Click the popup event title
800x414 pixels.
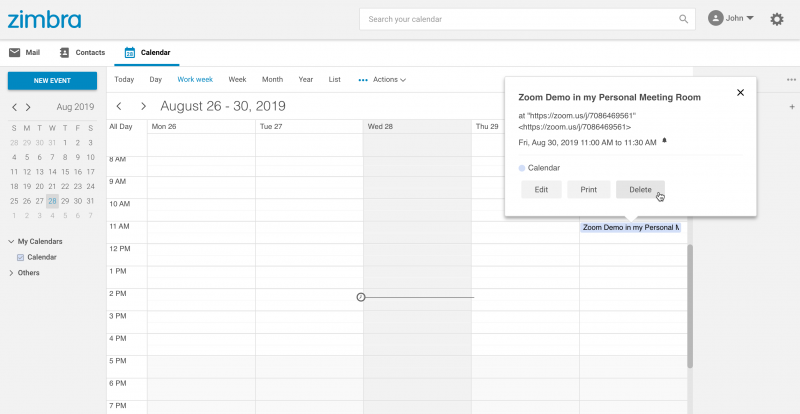tap(610, 97)
